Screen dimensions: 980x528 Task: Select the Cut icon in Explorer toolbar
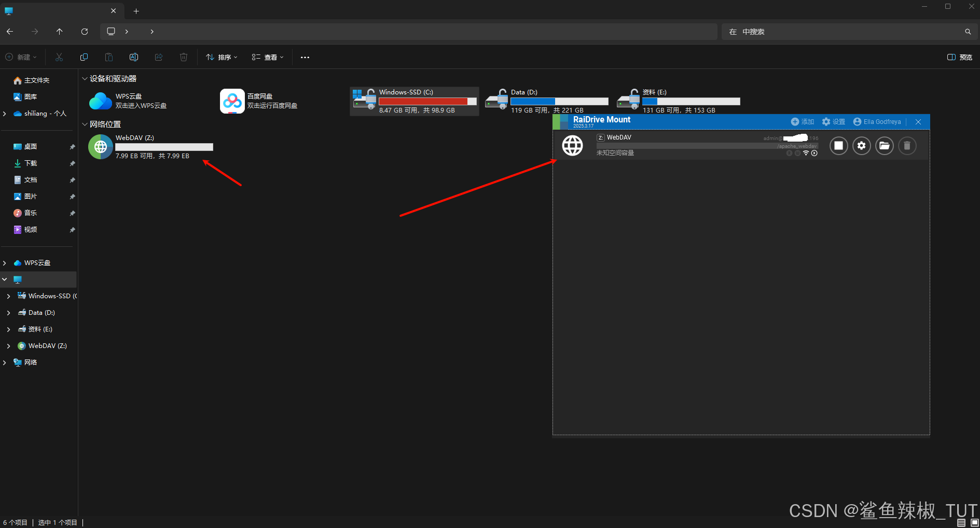(x=59, y=57)
